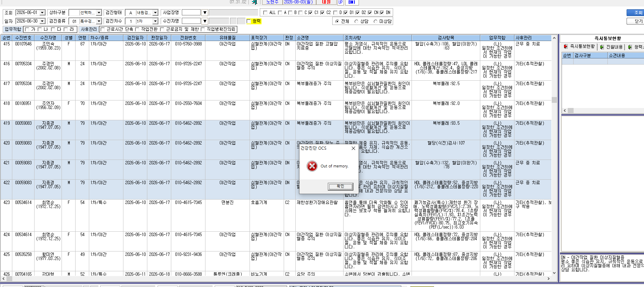Uncheck the C1 judgment checkbox
Viewport: 644px width, 287px height.
pos(310,13)
